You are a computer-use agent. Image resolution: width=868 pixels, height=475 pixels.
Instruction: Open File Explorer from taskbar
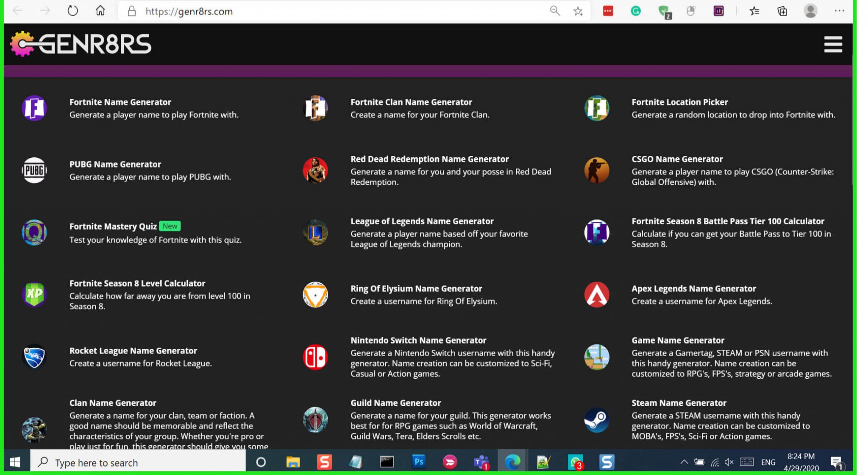click(293, 462)
